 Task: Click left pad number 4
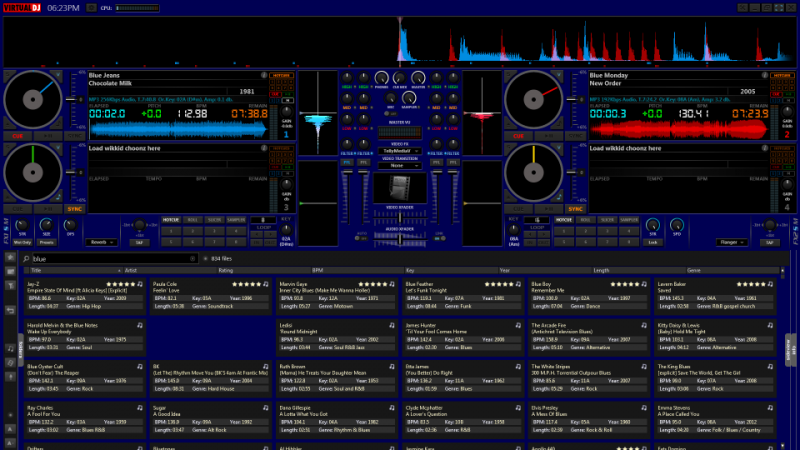[x=236, y=231]
